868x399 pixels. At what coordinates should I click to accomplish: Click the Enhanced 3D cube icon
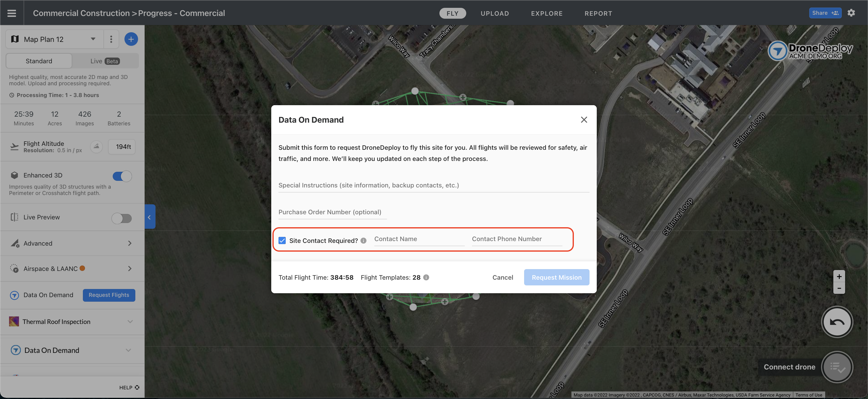click(14, 175)
